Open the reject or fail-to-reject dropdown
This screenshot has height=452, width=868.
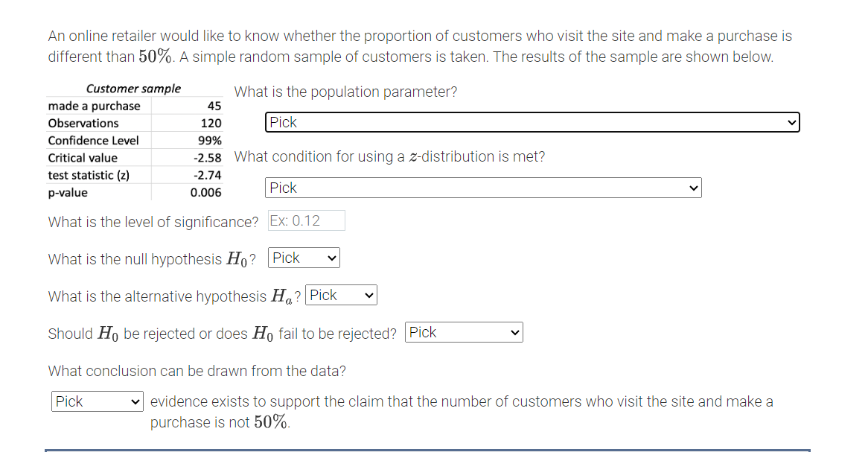(x=463, y=332)
